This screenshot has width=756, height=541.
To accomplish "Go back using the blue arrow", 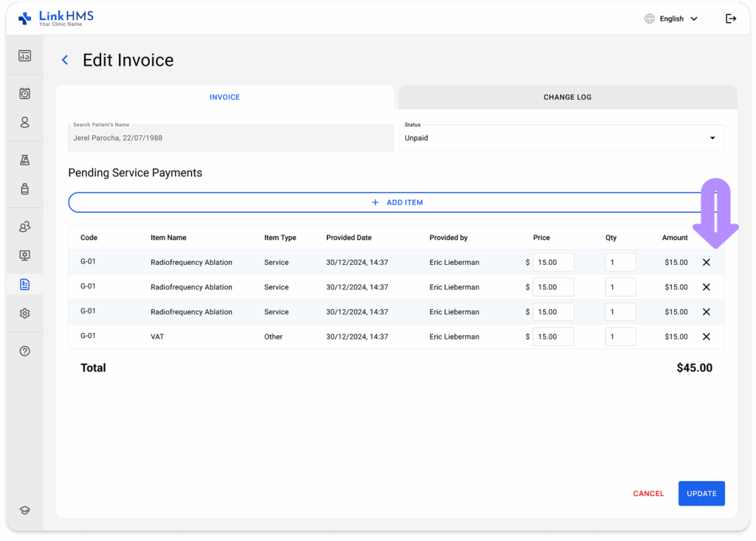I will [65, 60].
